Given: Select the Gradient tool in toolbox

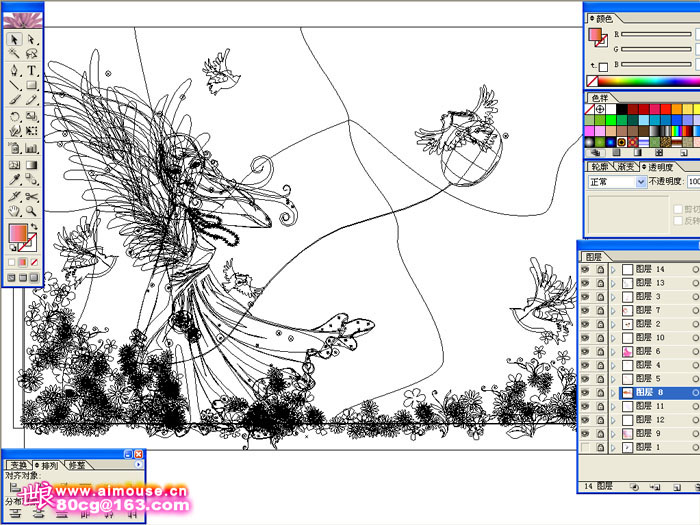Looking at the screenshot, I should point(31,165).
